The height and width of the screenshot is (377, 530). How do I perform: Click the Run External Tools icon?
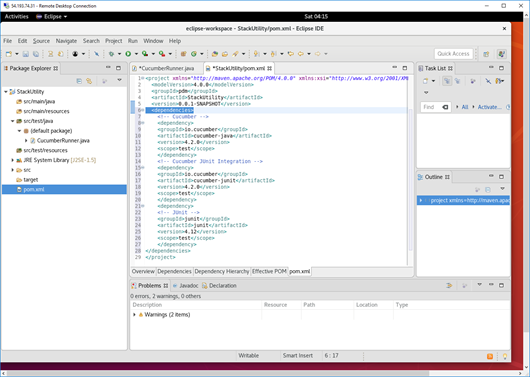tap(162, 54)
